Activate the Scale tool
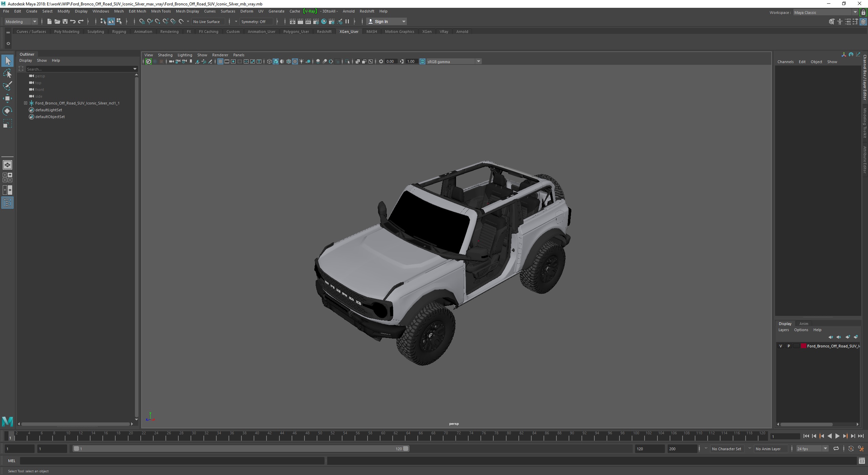868x475 pixels. pyautogui.click(x=7, y=123)
